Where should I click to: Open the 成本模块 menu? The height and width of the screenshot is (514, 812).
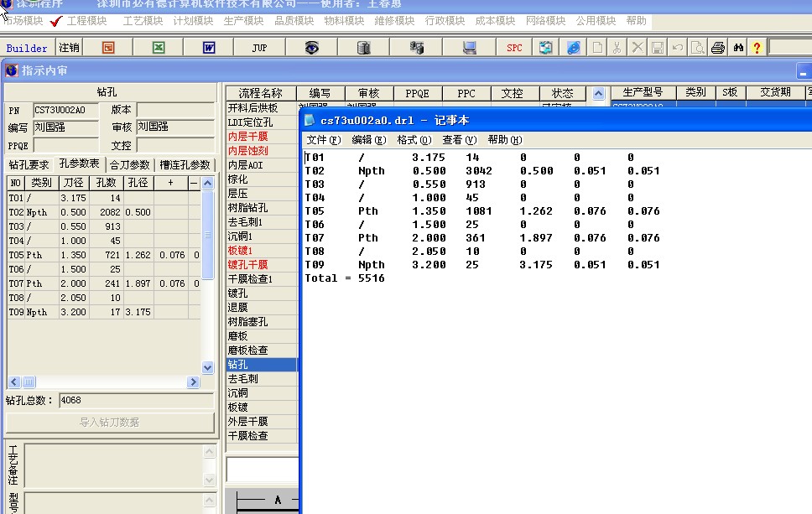pos(495,21)
